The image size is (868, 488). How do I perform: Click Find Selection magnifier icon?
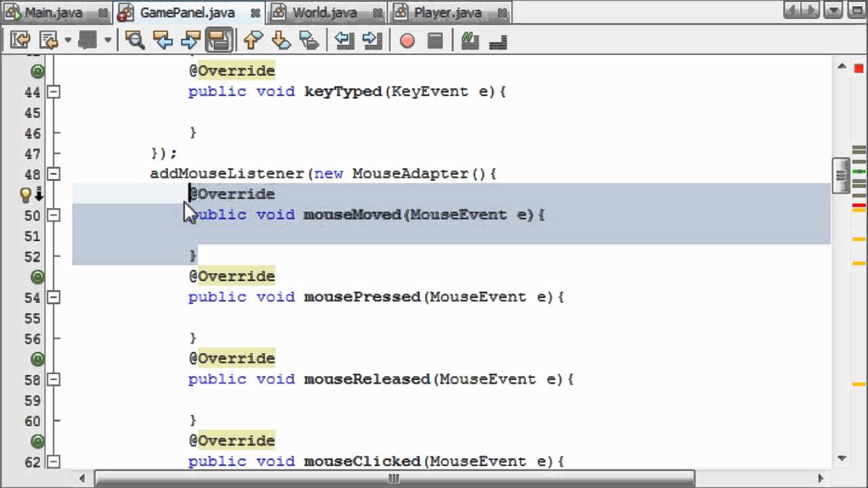[x=135, y=41]
